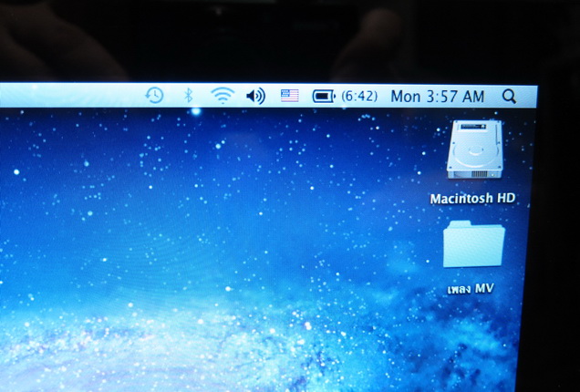Viewport: 580px width, 392px height.
Task: Click the Bluetooth status icon
Action: 189,95
